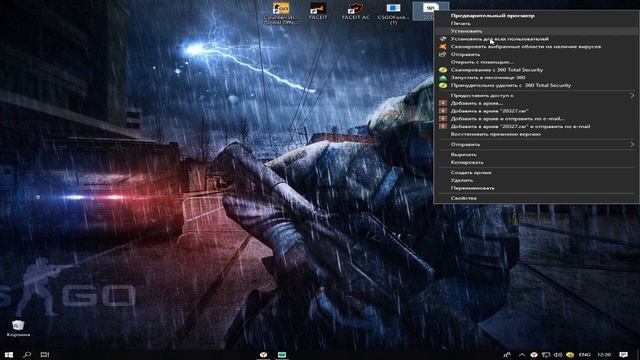The image size is (640, 360).
Task: Show hidden system tray icons
Action: pos(522,355)
